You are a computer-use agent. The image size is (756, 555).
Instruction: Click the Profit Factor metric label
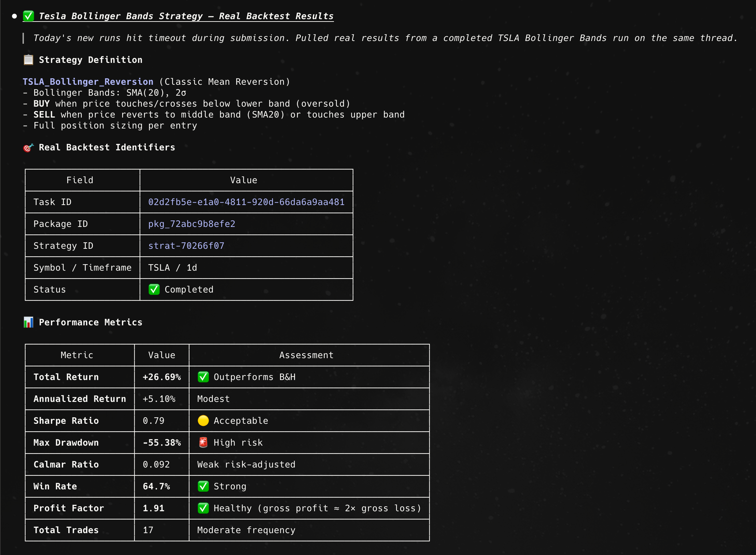(x=69, y=508)
